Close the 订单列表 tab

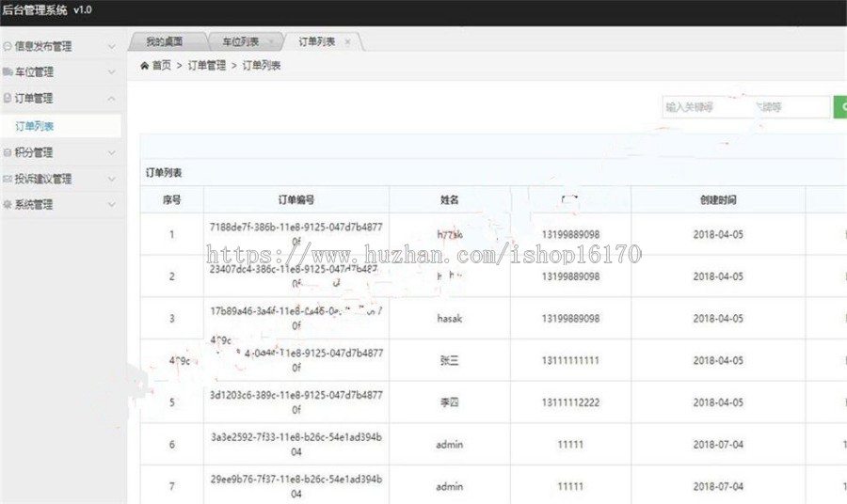point(347,41)
